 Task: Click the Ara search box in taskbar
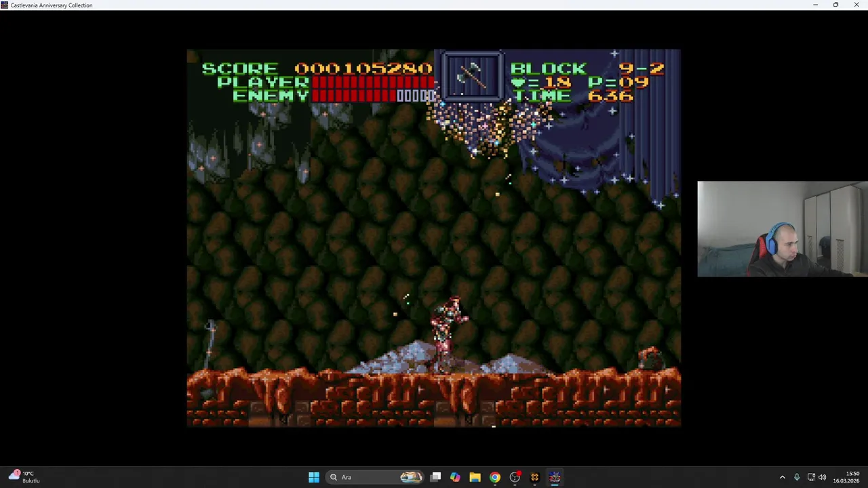[374, 477]
